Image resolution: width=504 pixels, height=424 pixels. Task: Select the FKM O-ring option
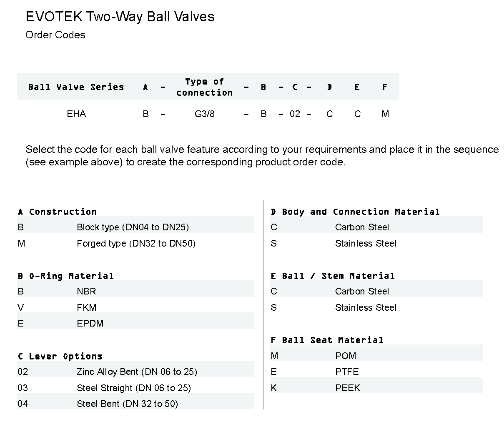tap(86, 307)
